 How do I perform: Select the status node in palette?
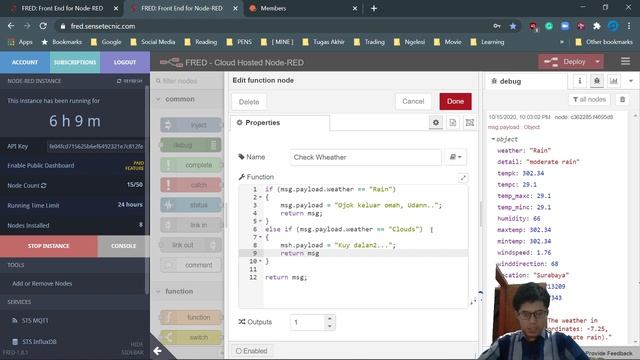(x=191, y=205)
